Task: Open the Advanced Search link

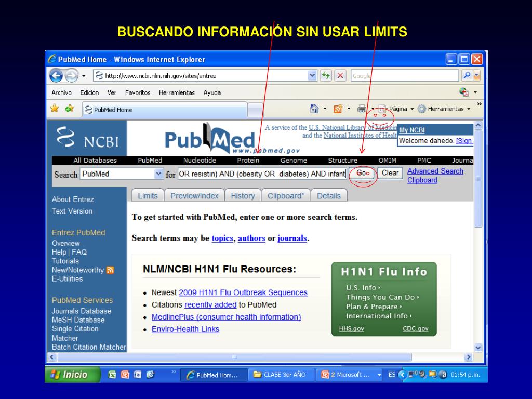Action: click(435, 171)
